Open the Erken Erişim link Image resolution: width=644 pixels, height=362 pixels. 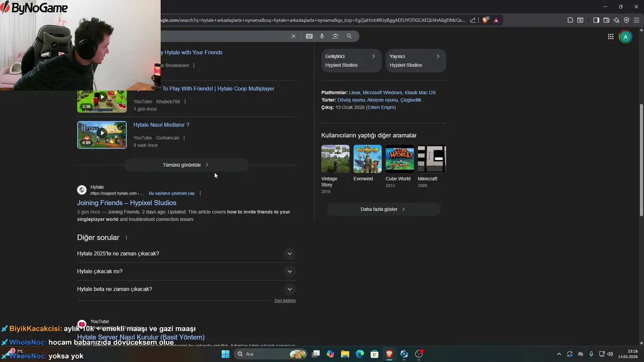381,107
